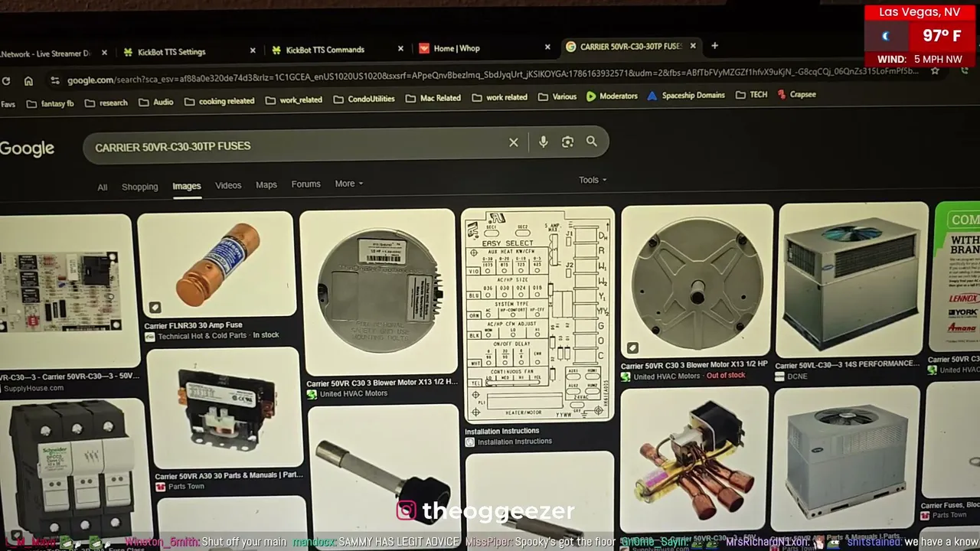Open the Carrier 50VR A30 contactor image
The image size is (980, 551).
225,409
